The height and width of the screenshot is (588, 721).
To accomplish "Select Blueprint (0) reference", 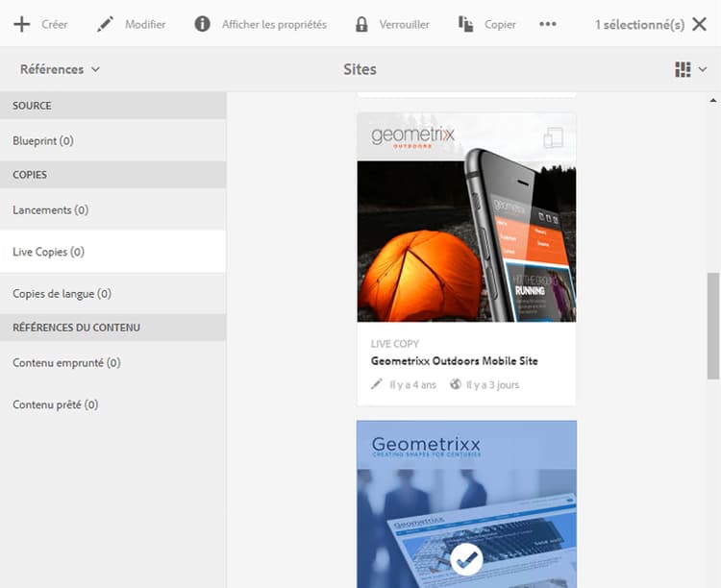I will (x=112, y=140).
